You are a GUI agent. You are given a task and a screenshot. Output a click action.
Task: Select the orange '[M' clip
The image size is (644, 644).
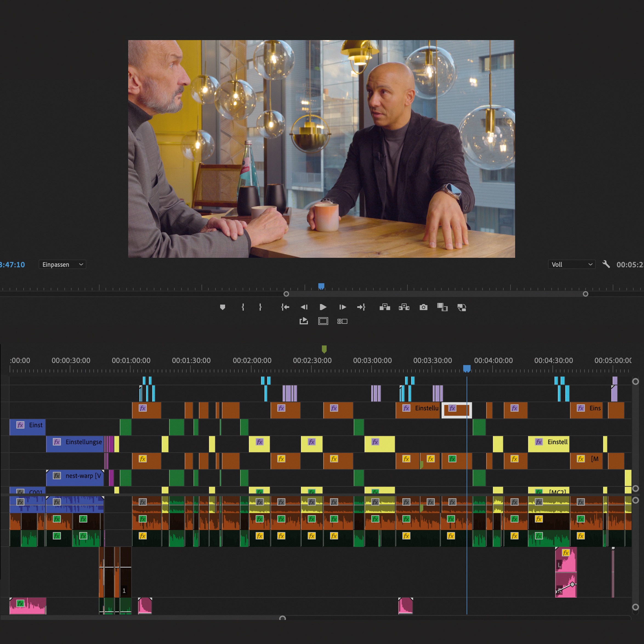pyautogui.click(x=586, y=461)
